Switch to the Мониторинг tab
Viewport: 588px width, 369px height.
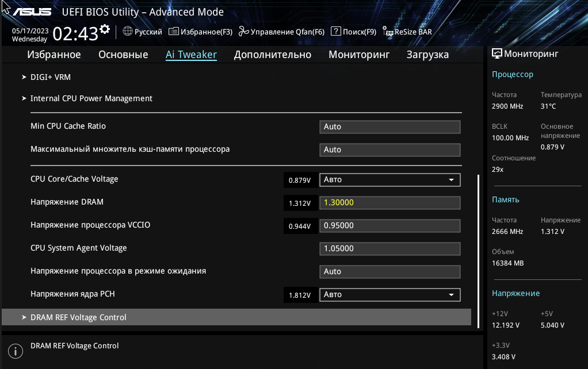[x=359, y=55]
